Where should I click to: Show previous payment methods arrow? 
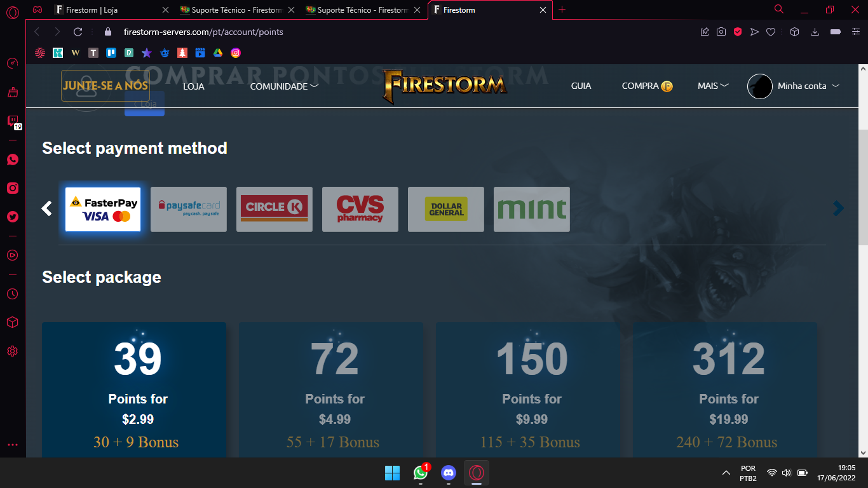[x=46, y=208]
